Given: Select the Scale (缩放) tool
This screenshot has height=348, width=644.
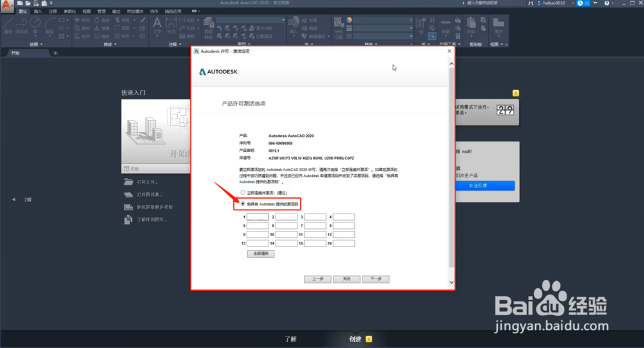Looking at the screenshot, I should point(102,36).
